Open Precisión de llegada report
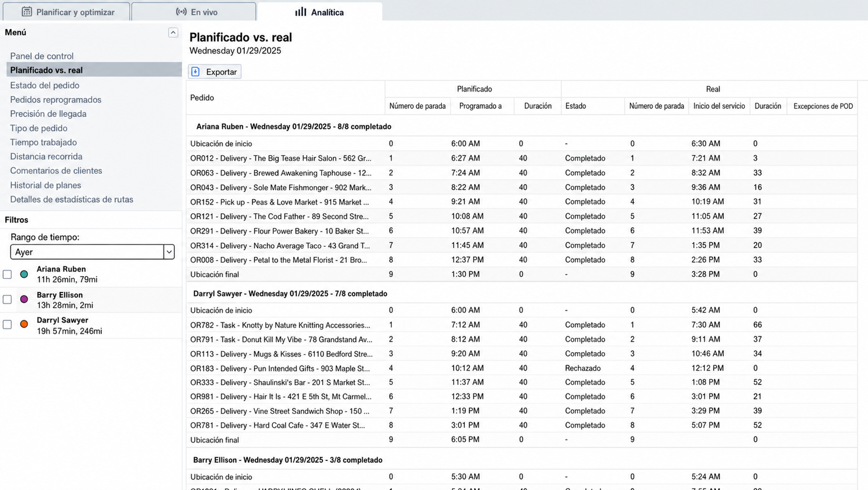The width and height of the screenshot is (868, 490). [48, 114]
